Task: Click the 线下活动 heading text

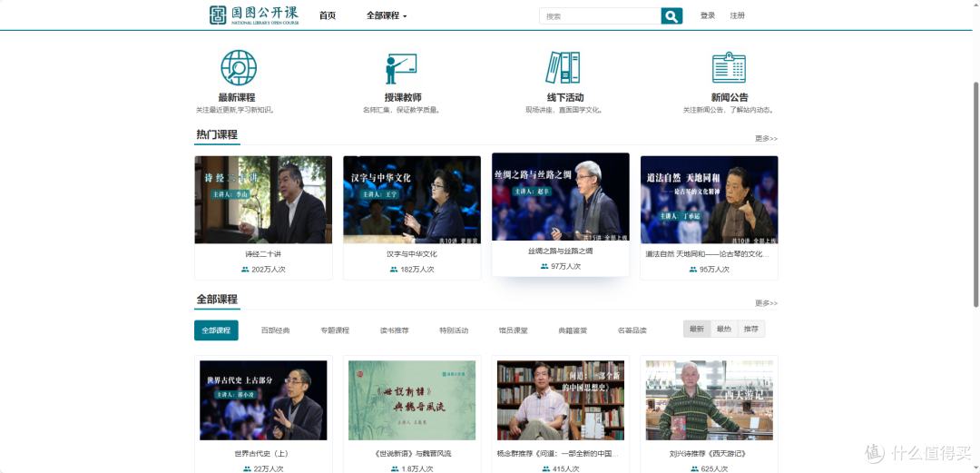Action: point(565,98)
